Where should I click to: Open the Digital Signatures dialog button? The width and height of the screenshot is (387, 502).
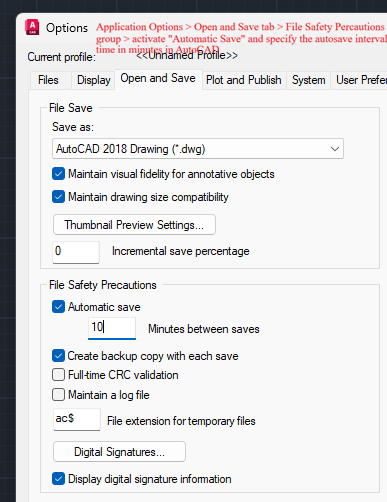119,452
